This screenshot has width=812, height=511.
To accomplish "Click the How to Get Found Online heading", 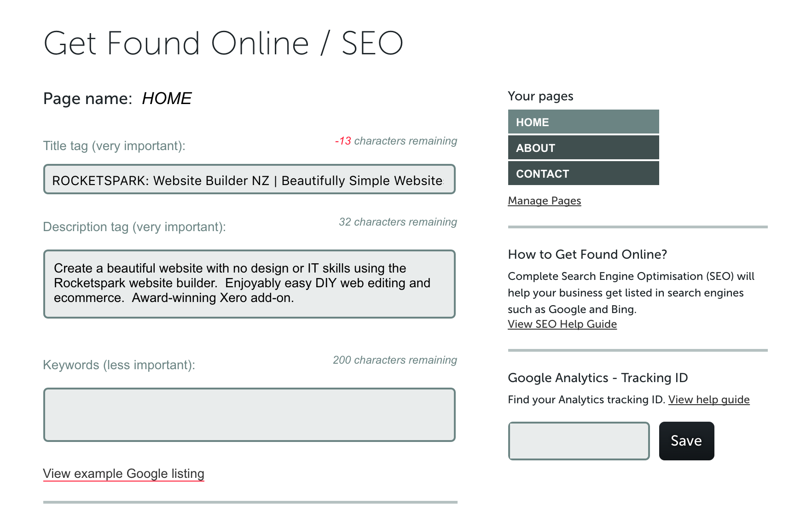I will [x=587, y=255].
